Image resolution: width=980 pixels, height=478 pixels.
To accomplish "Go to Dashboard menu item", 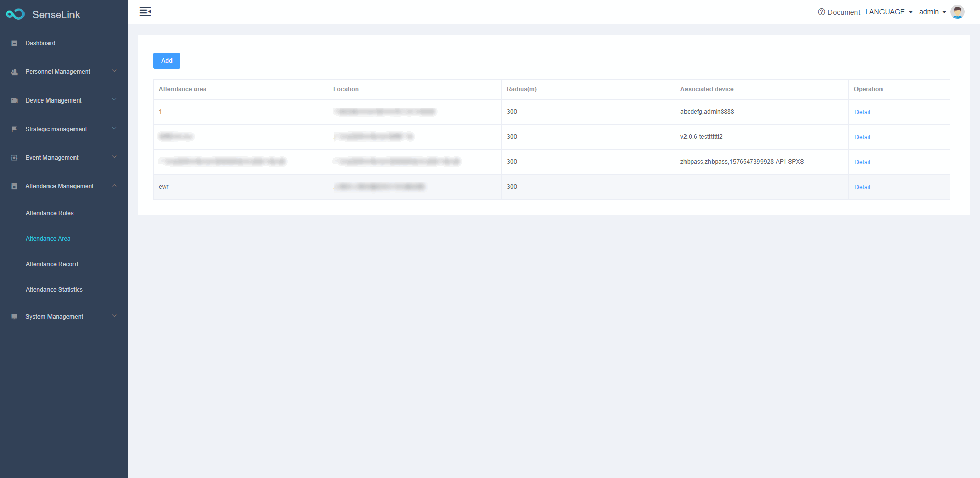I will click(x=40, y=43).
